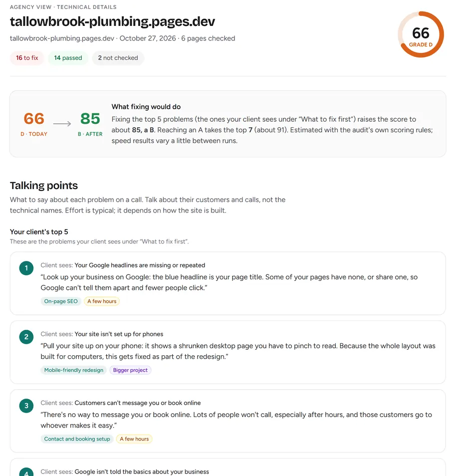This screenshot has height=476, width=449.
Task: Click the circular 66 Grade D score gauge
Action: (421, 34)
